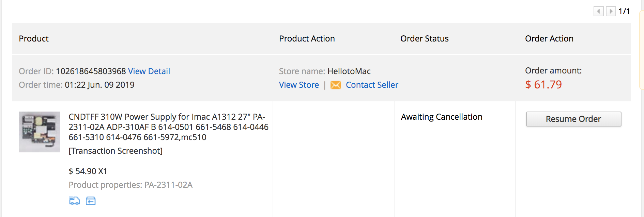The width and height of the screenshot is (644, 217).
Task: Open the power supply product thumbnail
Action: 40,132
